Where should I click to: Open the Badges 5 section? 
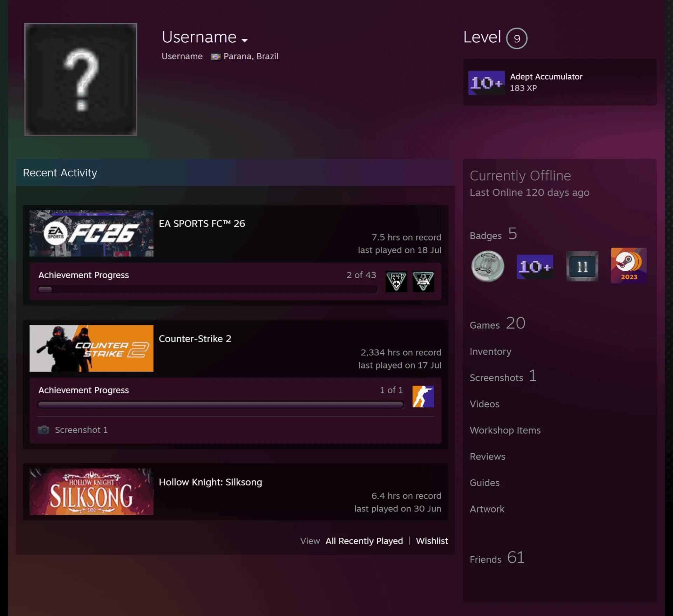(493, 234)
